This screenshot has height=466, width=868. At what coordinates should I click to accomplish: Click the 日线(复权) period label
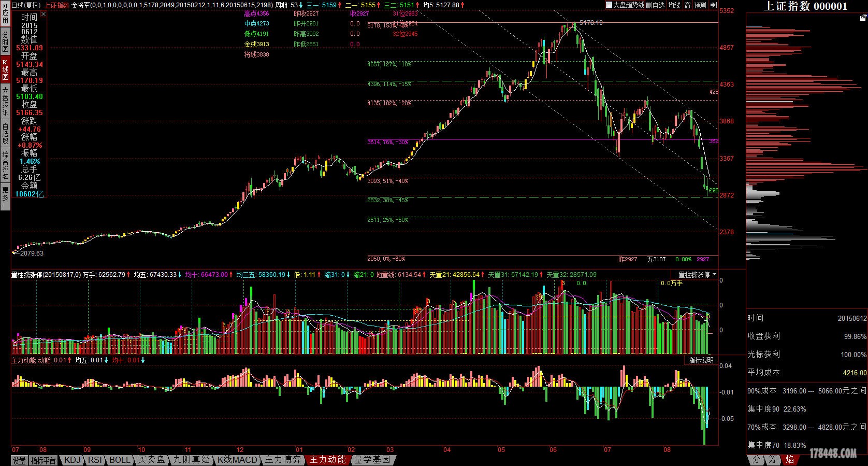click(x=26, y=5)
